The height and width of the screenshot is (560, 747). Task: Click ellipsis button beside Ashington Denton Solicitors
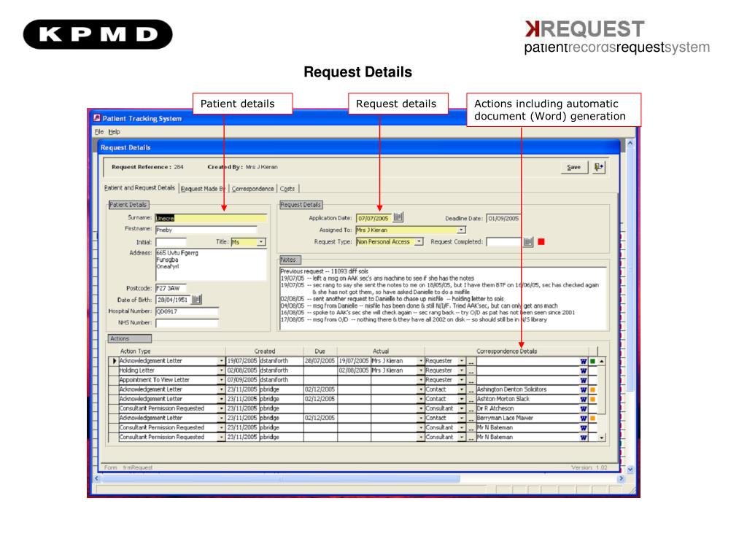[471, 389]
